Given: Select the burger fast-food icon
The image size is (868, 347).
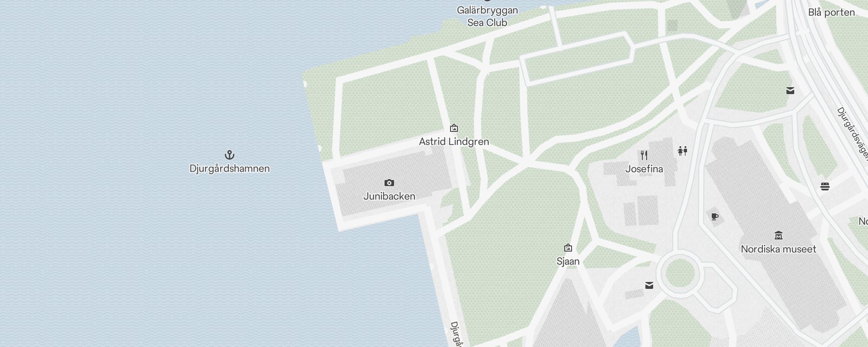Looking at the screenshot, I should (825, 187).
